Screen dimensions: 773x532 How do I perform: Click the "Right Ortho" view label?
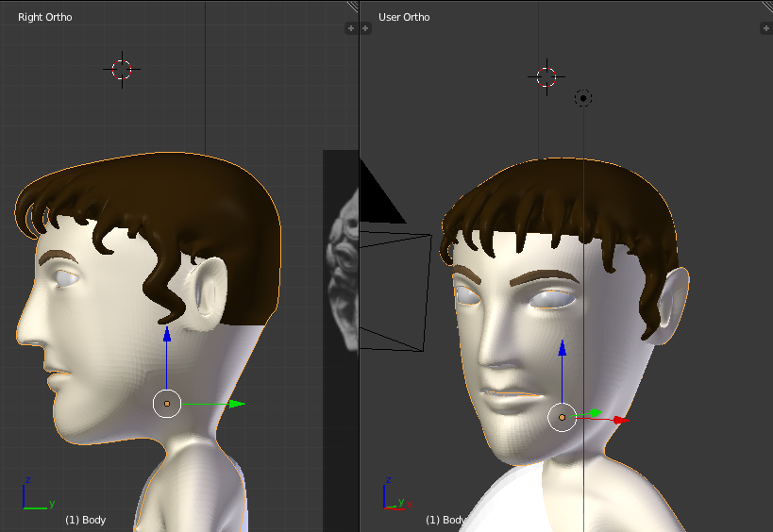tap(44, 17)
